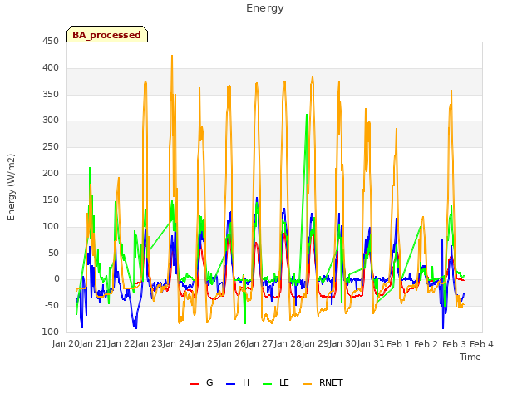The height and width of the screenshot is (399, 532).
Task: Click the highest RNET peak near Jan 24
Action: point(172,56)
